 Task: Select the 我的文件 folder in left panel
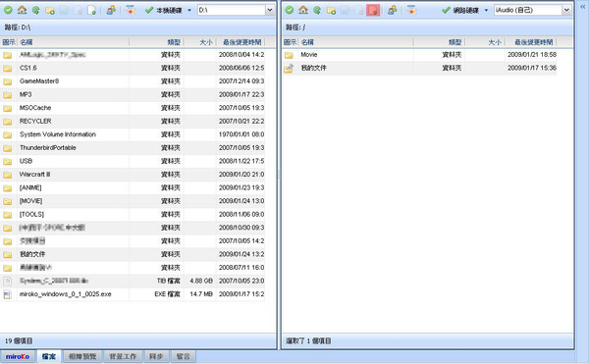point(32,254)
